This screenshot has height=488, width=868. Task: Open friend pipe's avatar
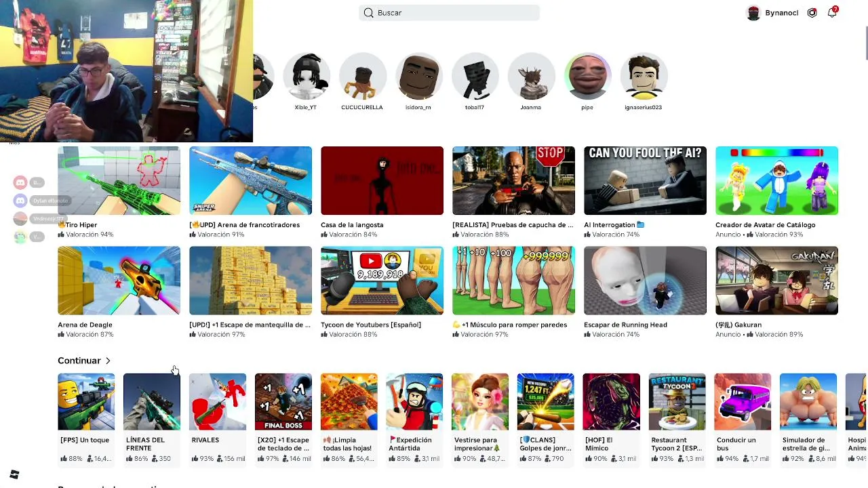coord(587,77)
